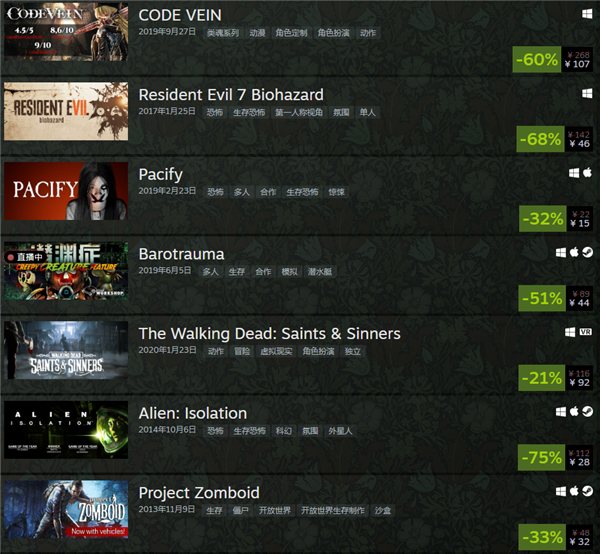This screenshot has height=554, width=600.
Task: Click the SteamOS icon on Project Zomboid row
Action: click(x=587, y=491)
